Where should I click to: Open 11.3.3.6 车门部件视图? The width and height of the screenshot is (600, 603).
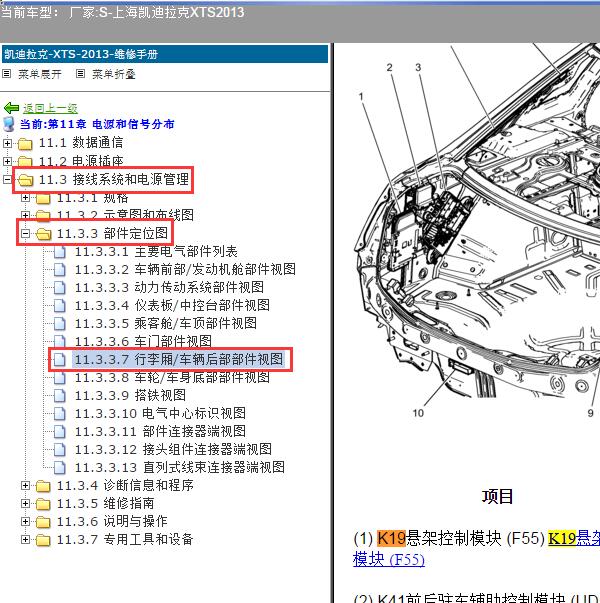(143, 341)
